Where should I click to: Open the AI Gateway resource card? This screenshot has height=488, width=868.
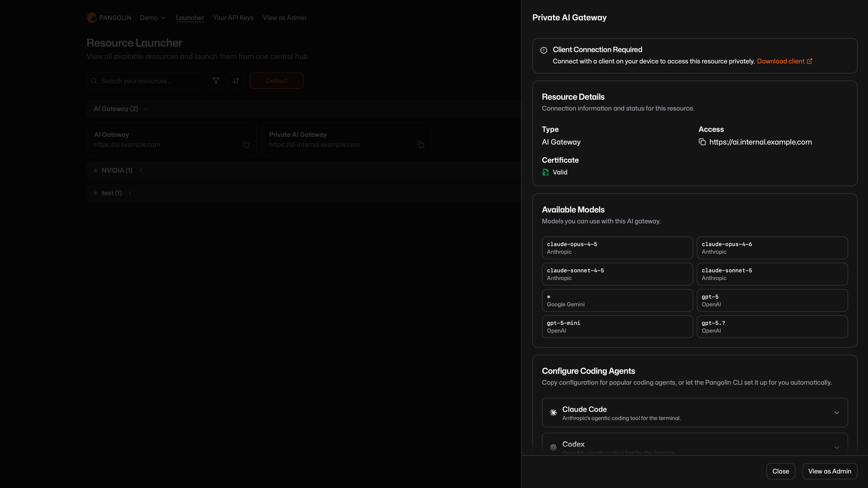click(172, 139)
